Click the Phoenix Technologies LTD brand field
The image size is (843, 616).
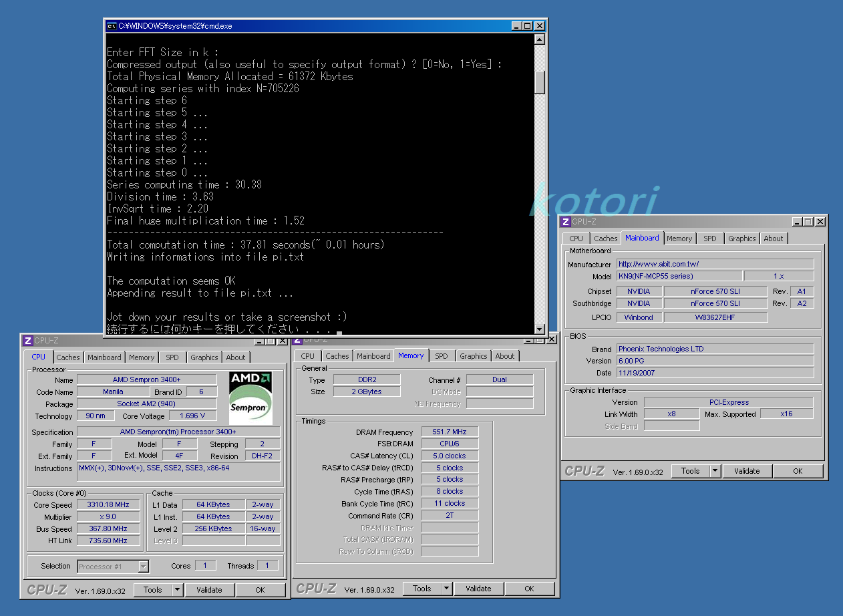click(715, 349)
